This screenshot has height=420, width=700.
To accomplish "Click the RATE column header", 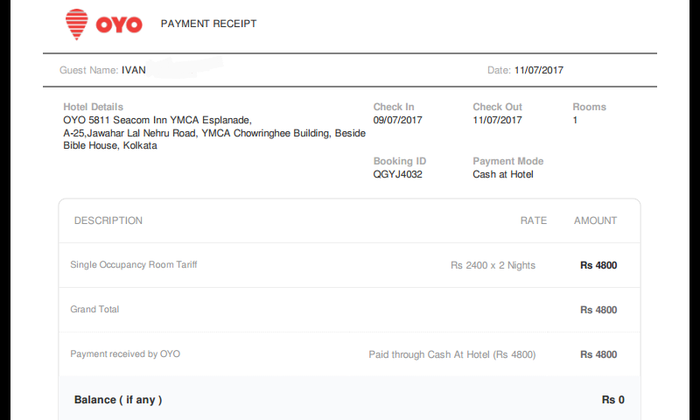I will pos(533,220).
